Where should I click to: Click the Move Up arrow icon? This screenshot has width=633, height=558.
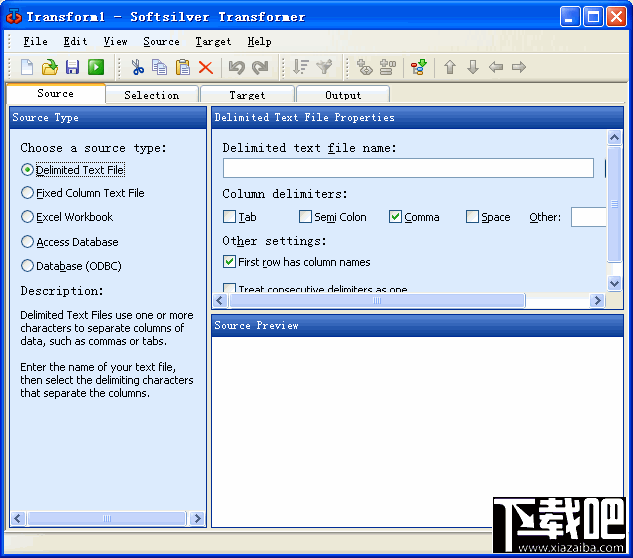pos(450,67)
